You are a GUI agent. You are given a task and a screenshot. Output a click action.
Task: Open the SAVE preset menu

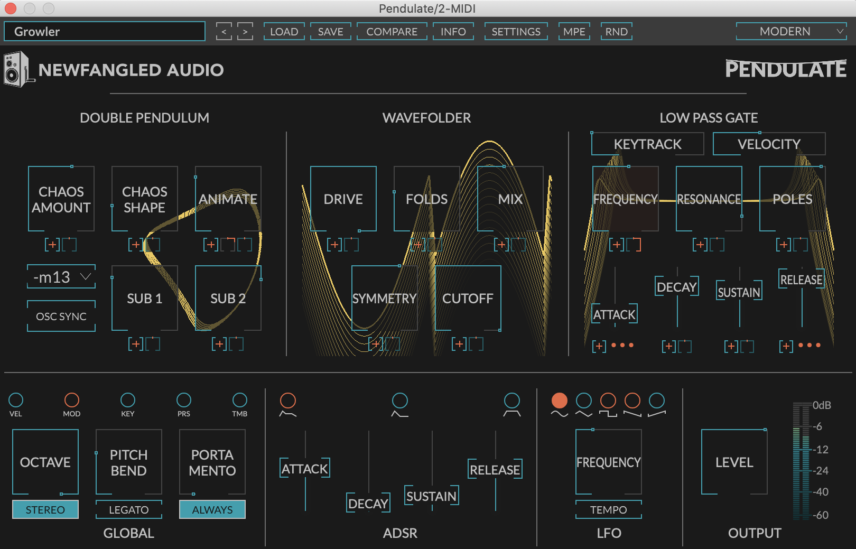pos(330,32)
